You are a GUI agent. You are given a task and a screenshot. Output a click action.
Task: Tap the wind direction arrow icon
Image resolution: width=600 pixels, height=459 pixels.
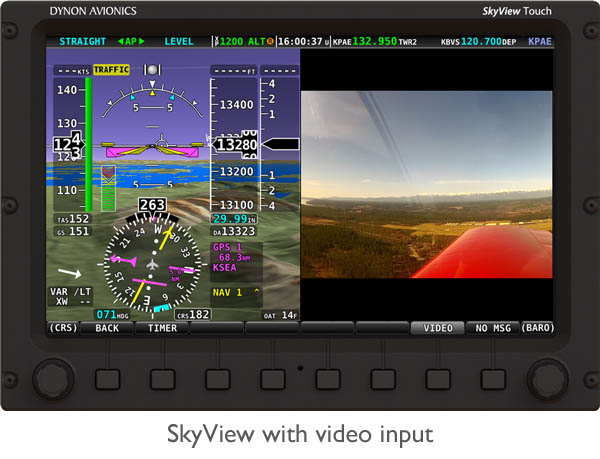pos(70,272)
